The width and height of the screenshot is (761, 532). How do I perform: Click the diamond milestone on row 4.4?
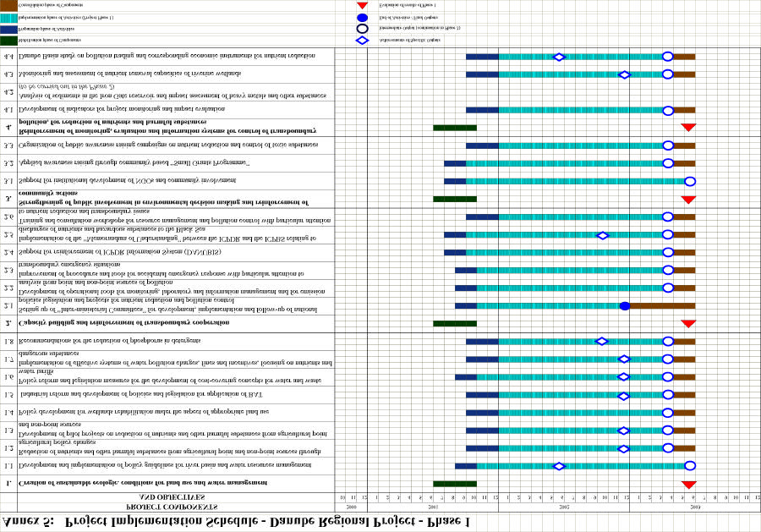click(x=558, y=57)
